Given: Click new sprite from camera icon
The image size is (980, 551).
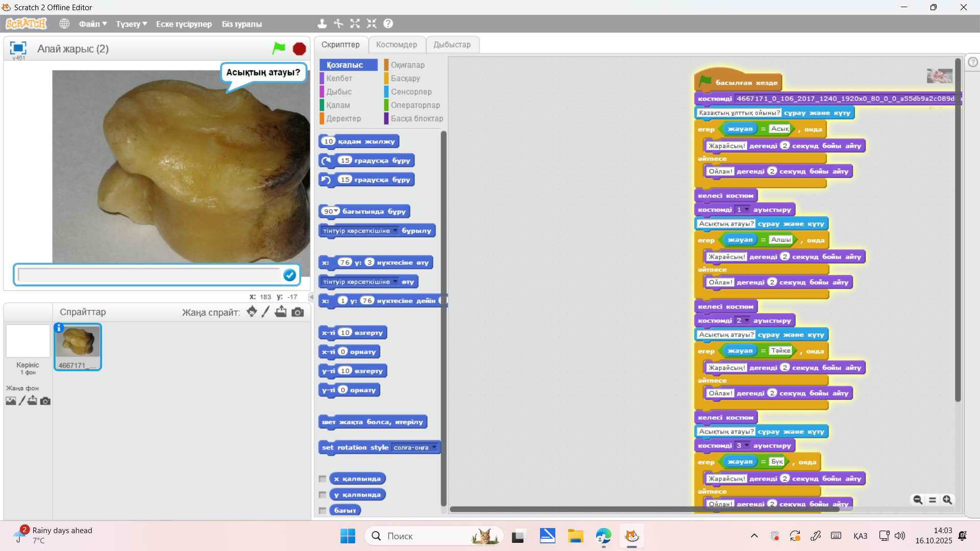Looking at the screenshot, I should click(x=298, y=312).
